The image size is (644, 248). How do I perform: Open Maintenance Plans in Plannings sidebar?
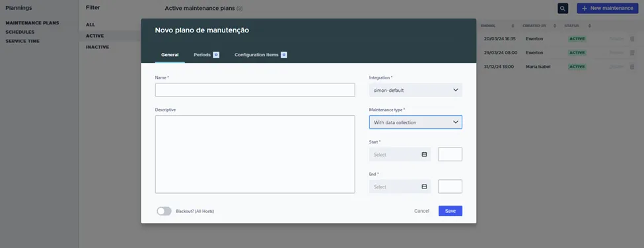[x=32, y=22]
